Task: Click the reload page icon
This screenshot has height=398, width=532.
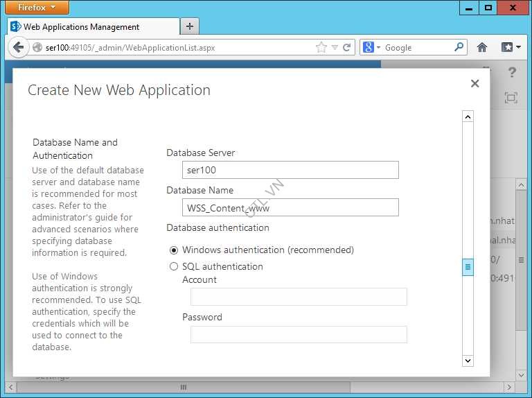Action: pos(347,47)
